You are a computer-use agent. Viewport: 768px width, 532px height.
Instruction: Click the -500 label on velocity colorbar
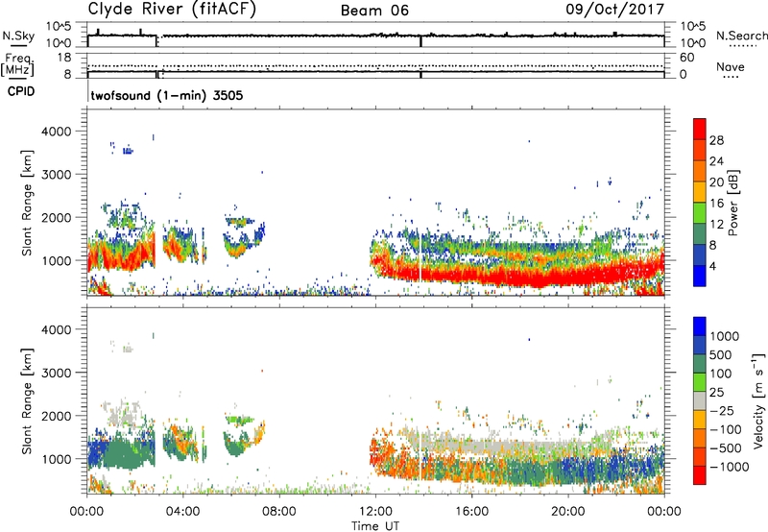point(726,448)
